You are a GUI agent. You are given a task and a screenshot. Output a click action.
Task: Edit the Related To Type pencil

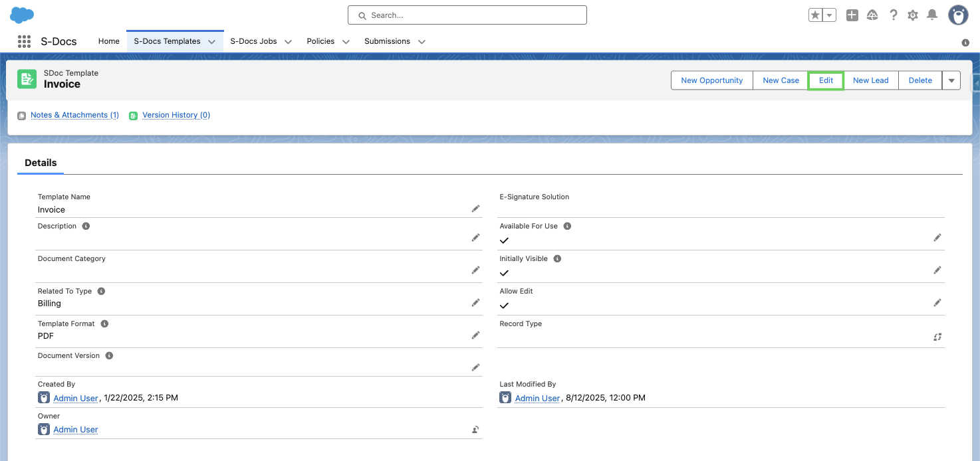476,302
